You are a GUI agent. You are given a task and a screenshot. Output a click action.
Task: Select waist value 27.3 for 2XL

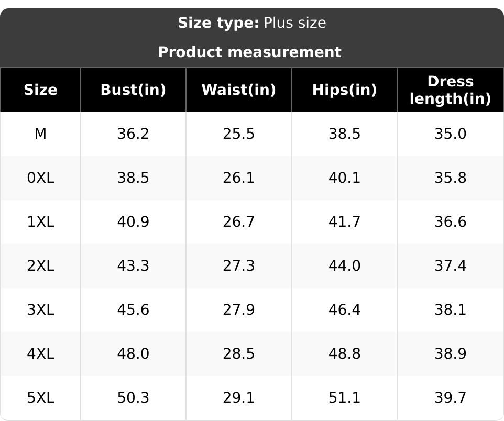point(239,266)
